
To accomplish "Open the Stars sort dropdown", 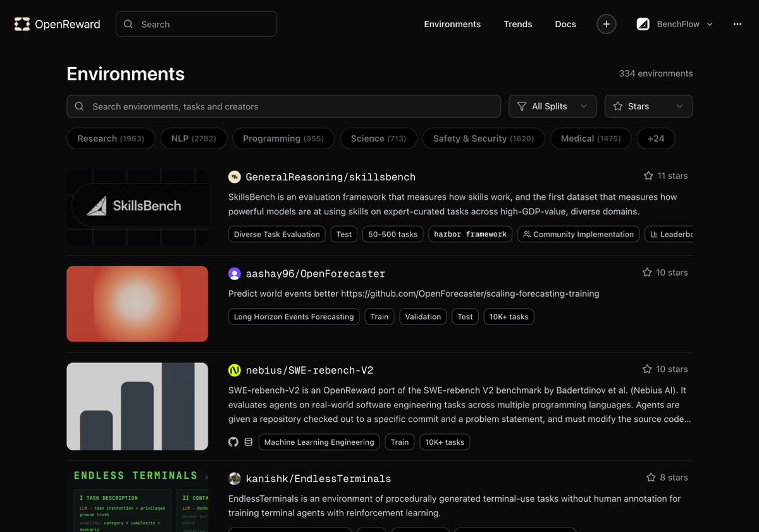I will pyautogui.click(x=648, y=106).
